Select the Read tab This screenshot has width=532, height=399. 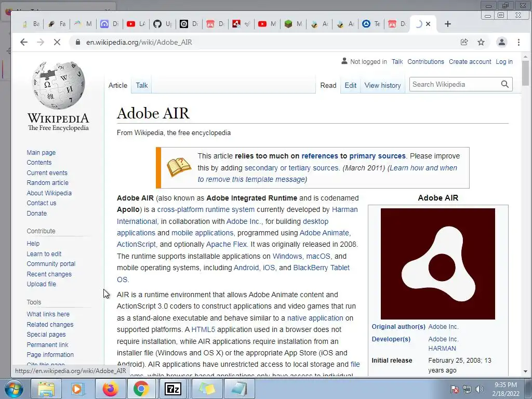[x=328, y=86]
